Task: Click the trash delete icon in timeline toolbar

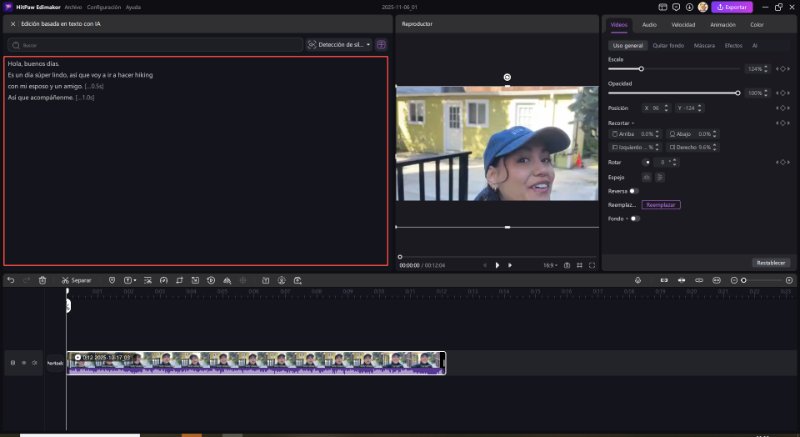Action: [42, 280]
